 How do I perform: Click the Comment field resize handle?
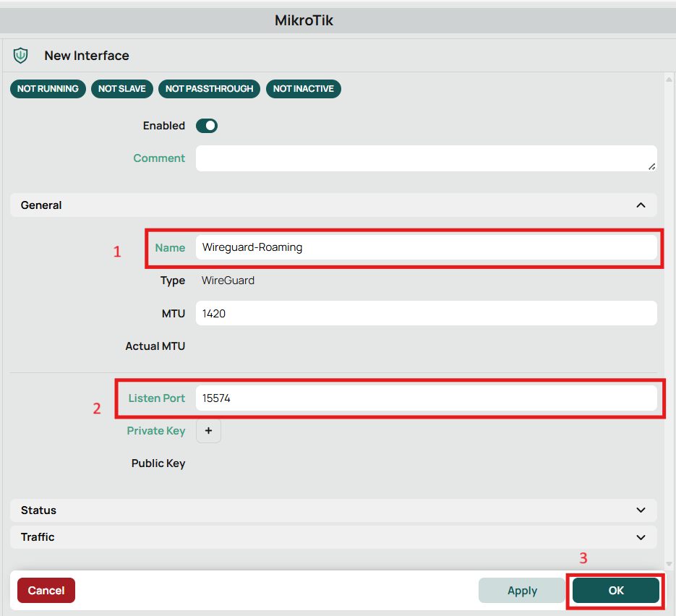click(652, 167)
